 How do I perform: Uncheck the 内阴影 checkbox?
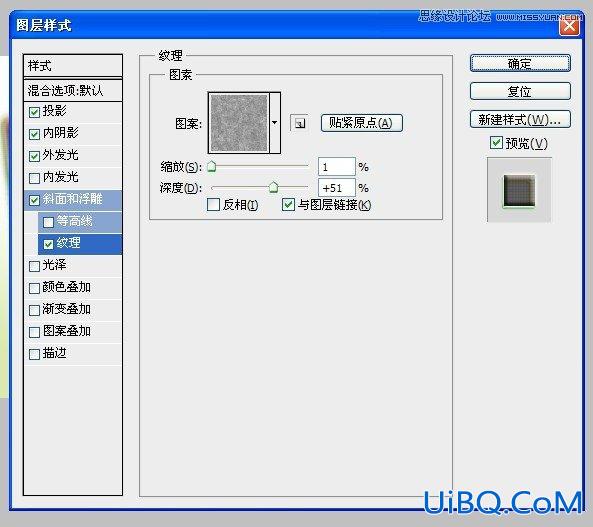pos(34,134)
